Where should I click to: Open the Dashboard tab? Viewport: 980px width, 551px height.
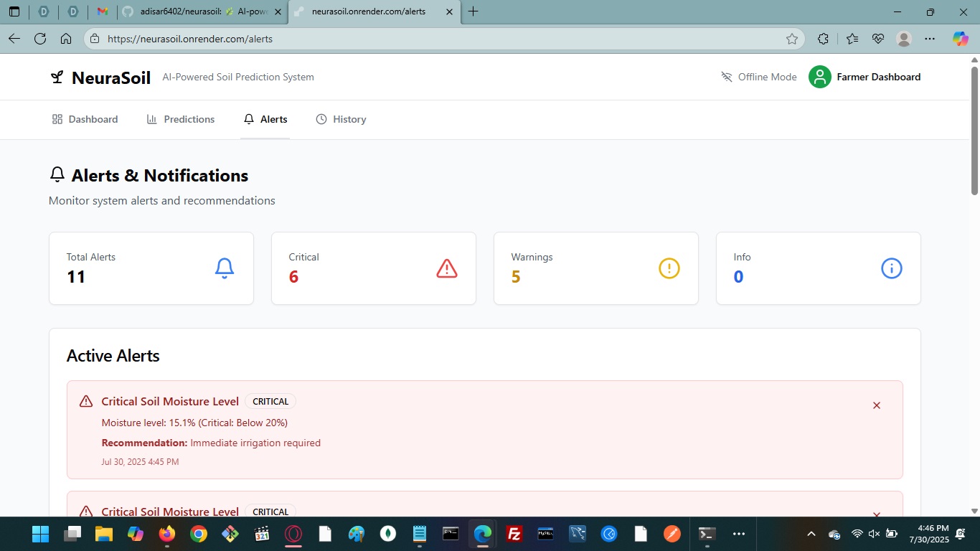(x=85, y=119)
